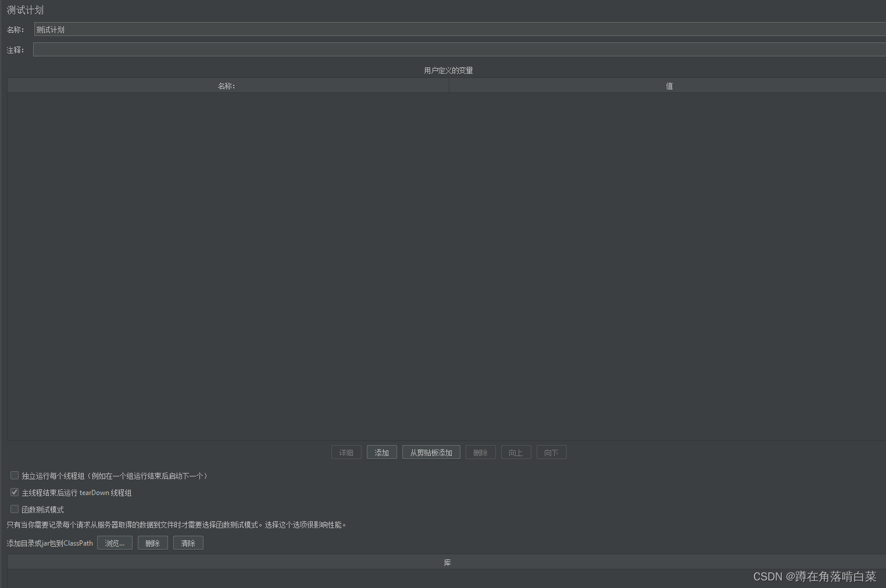This screenshot has height=588, width=886.
Task: Click the 名称 column header in variables table
Action: pyautogui.click(x=228, y=86)
